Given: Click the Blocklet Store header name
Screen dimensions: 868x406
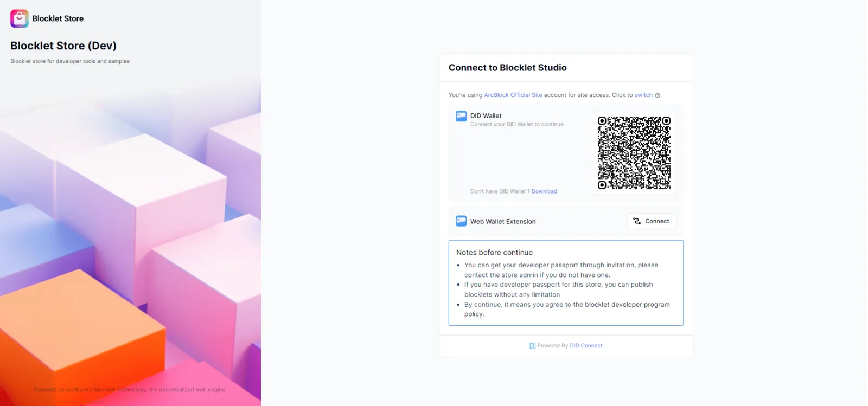Looking at the screenshot, I should coord(58,18).
